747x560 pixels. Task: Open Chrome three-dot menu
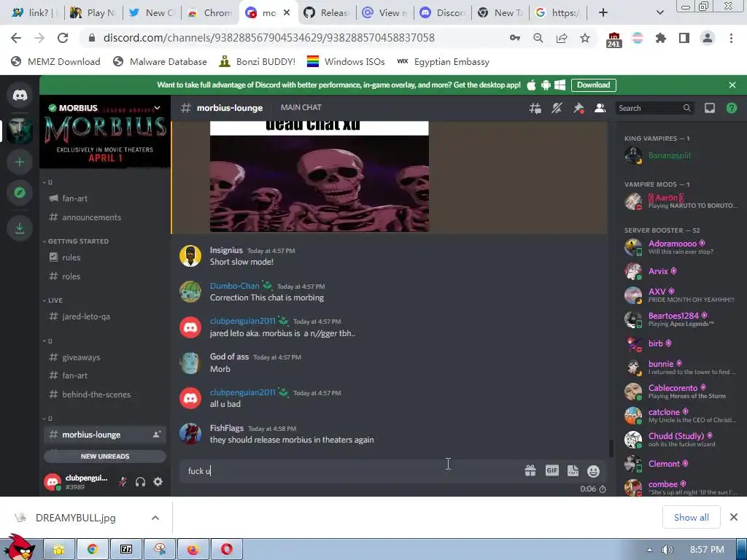click(731, 38)
